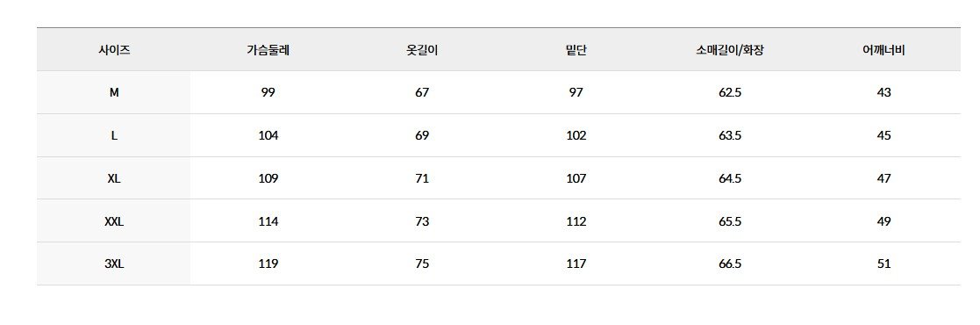Click the 어깨너비 column header

[883, 50]
